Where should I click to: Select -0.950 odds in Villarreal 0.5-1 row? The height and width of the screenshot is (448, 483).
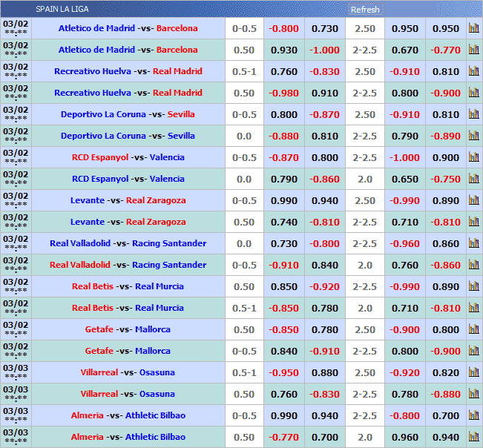tap(283, 373)
